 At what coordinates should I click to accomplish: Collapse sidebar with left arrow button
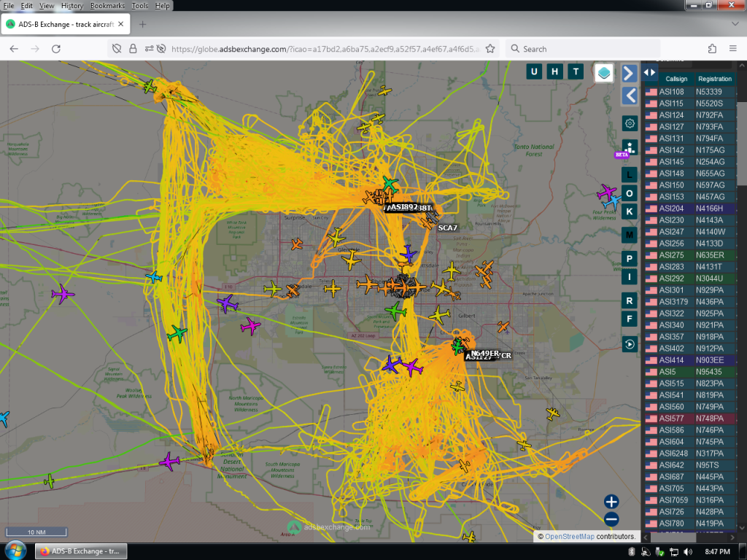630,96
